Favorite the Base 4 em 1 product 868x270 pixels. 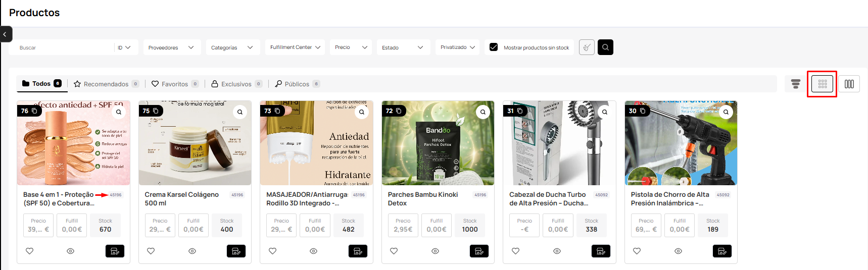(30, 251)
